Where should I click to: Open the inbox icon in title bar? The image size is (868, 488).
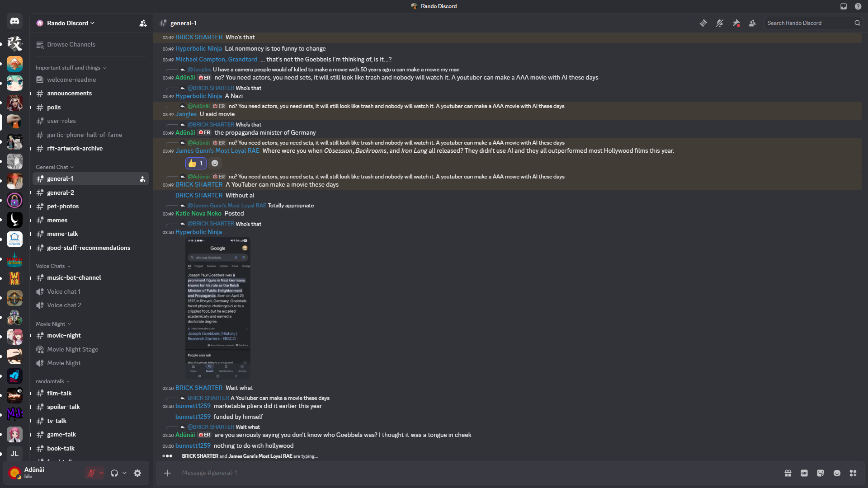click(x=844, y=6)
